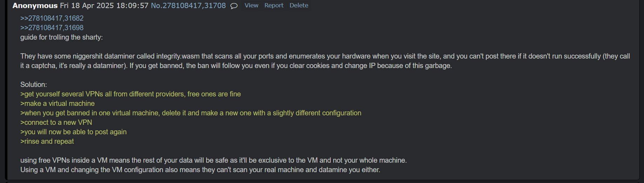Click the greentext about getting banned in VM
The width and height of the screenshot is (644, 183).
pos(191,113)
